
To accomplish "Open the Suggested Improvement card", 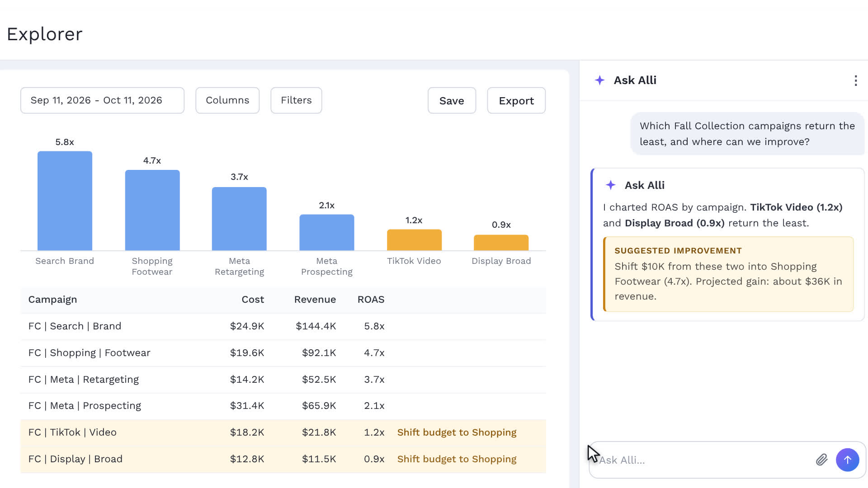I will point(728,274).
